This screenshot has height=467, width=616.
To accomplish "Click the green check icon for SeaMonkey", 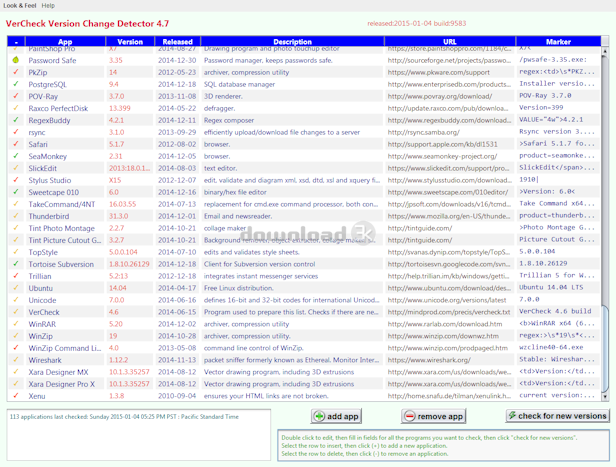I will 16,156.
